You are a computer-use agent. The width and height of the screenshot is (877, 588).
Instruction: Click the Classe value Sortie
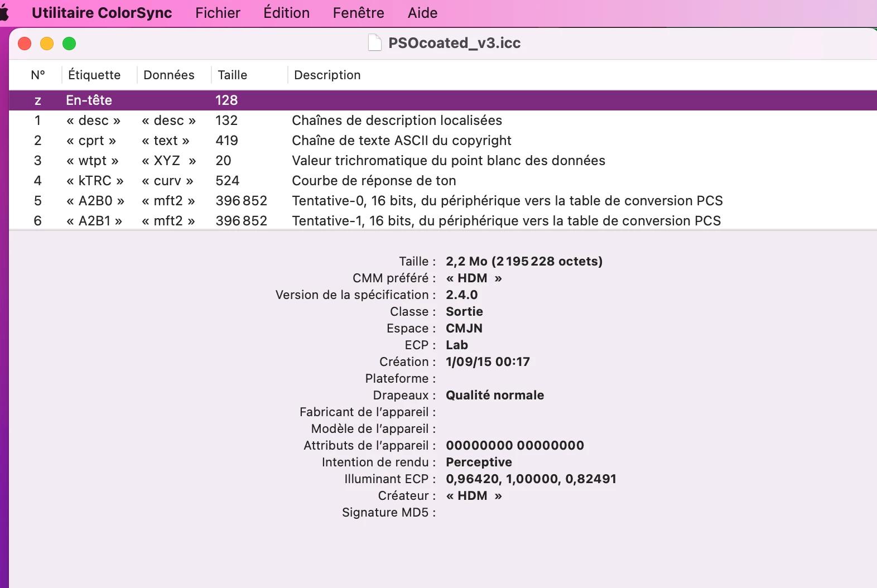point(465,312)
